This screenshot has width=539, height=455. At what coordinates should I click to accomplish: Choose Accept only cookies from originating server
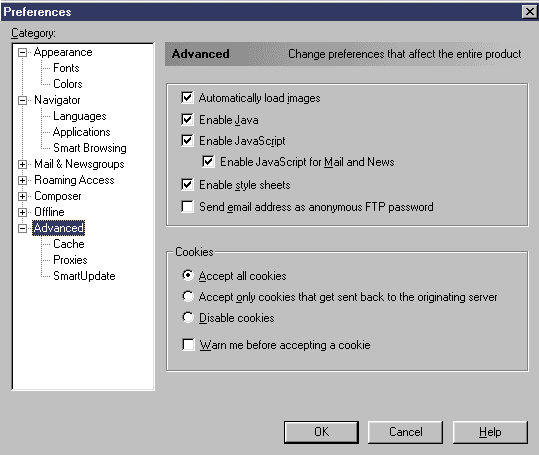pyautogui.click(x=188, y=296)
